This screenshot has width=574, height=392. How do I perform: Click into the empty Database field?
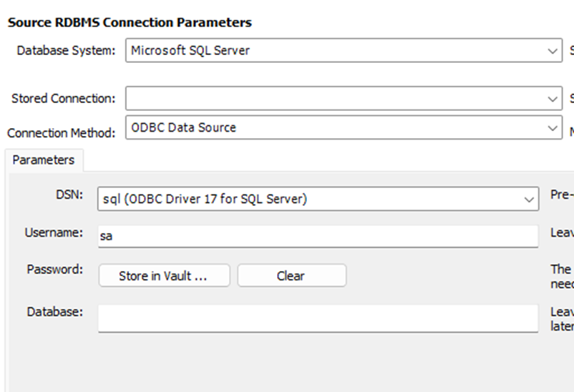coord(318,318)
